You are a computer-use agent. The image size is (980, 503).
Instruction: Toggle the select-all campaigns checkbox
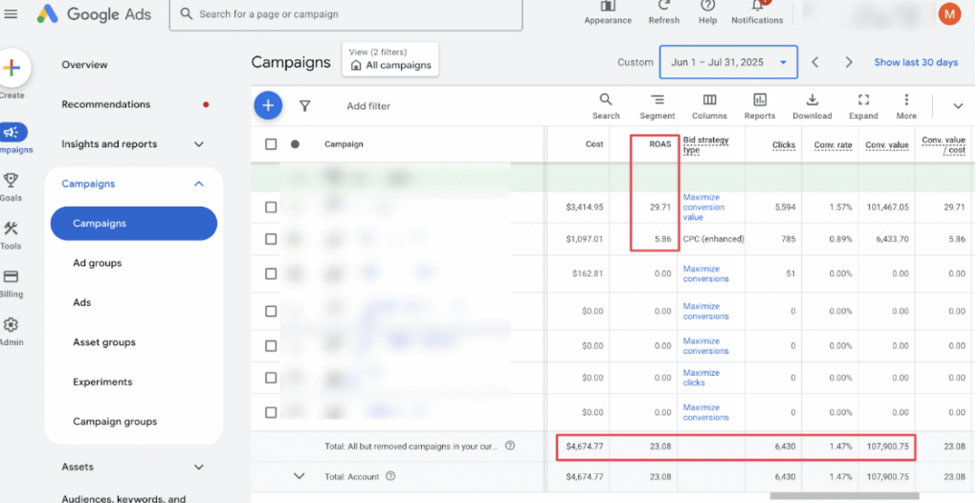tap(271, 144)
